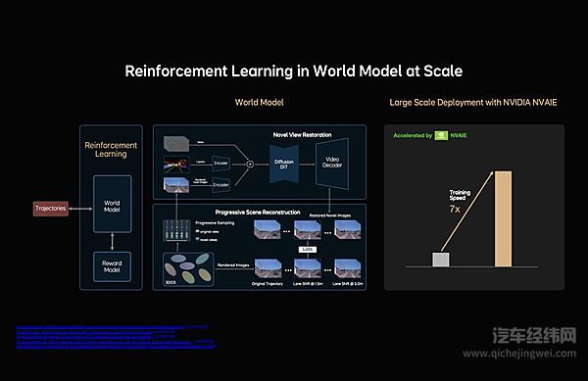Open the Balanced 3DGS arxiv link
The image size is (588, 381).
tap(116, 347)
